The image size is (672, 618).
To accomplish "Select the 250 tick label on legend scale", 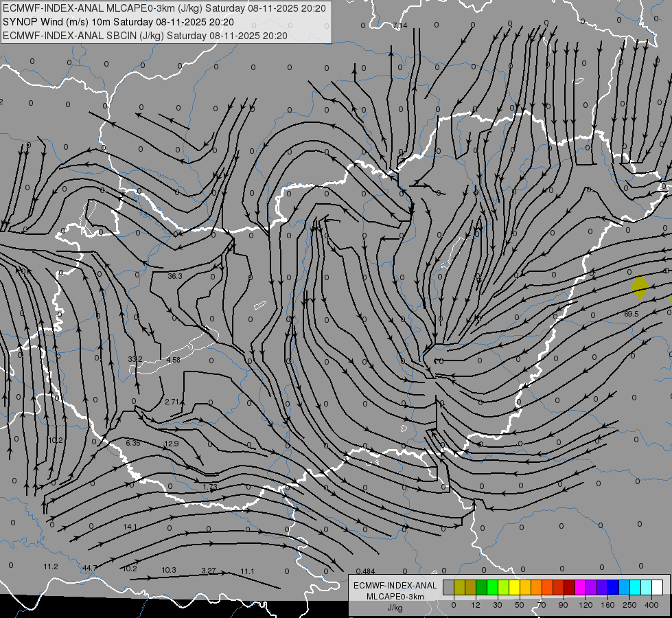I will point(629,605).
